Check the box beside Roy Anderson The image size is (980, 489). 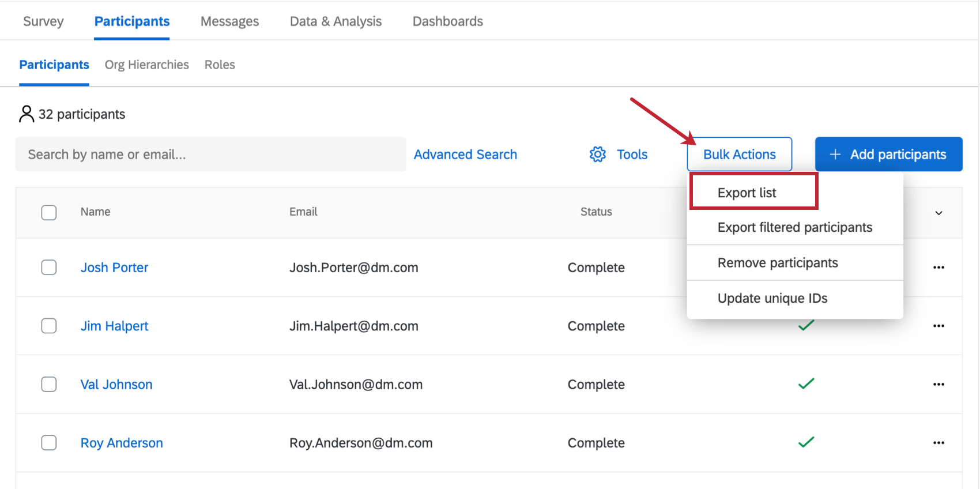click(49, 443)
